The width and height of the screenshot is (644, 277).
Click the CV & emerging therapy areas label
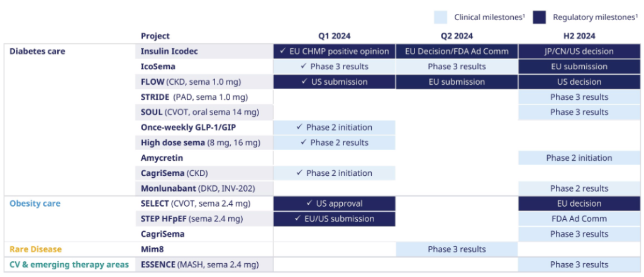click(69, 264)
